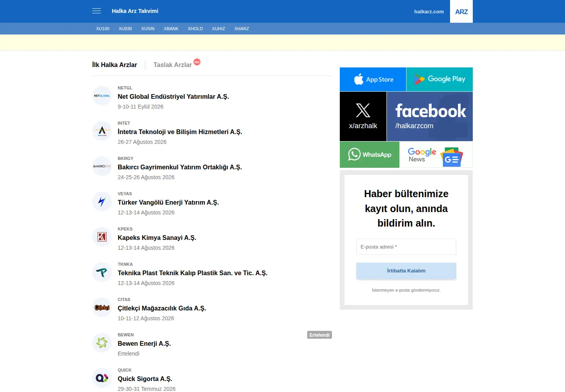Click the İstenmeyen e-posta göndermiyoruz note
Image resolution: width=565 pixels, height=392 pixels.
click(x=406, y=290)
